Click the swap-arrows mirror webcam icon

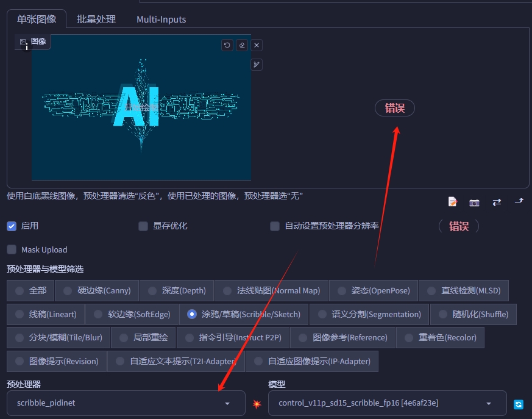[495, 202]
